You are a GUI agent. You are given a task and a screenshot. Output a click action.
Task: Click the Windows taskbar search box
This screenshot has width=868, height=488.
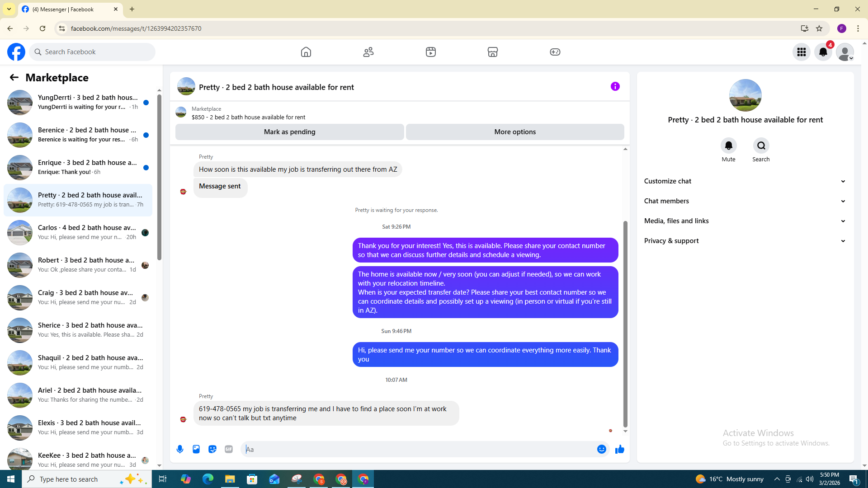point(87,479)
